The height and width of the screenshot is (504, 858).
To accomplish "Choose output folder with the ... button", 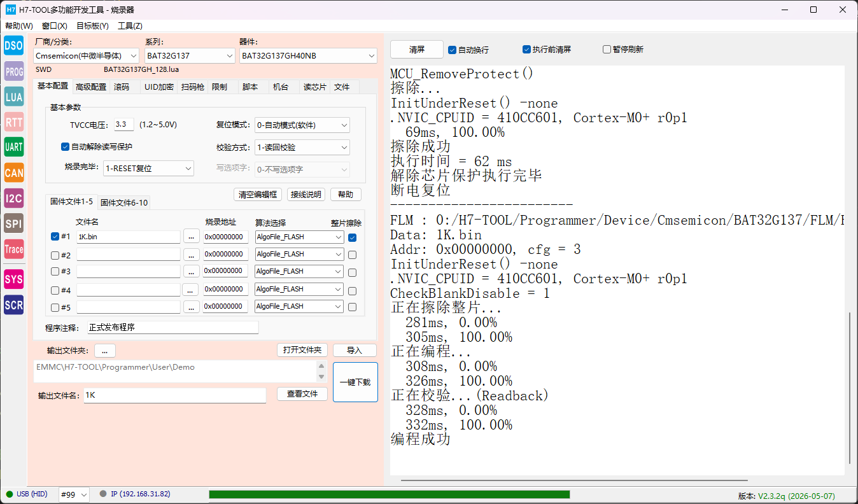I will coord(105,351).
